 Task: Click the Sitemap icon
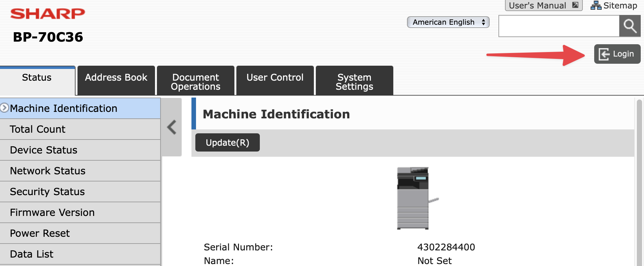(596, 6)
